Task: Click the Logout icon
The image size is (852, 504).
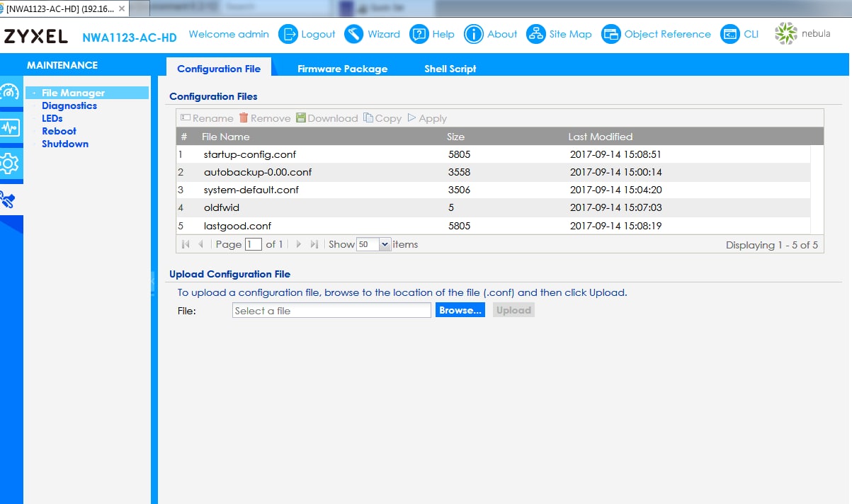Action: coord(288,34)
